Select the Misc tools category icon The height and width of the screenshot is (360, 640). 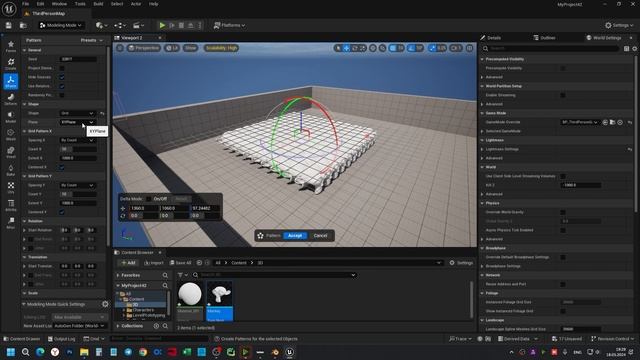coord(11,223)
